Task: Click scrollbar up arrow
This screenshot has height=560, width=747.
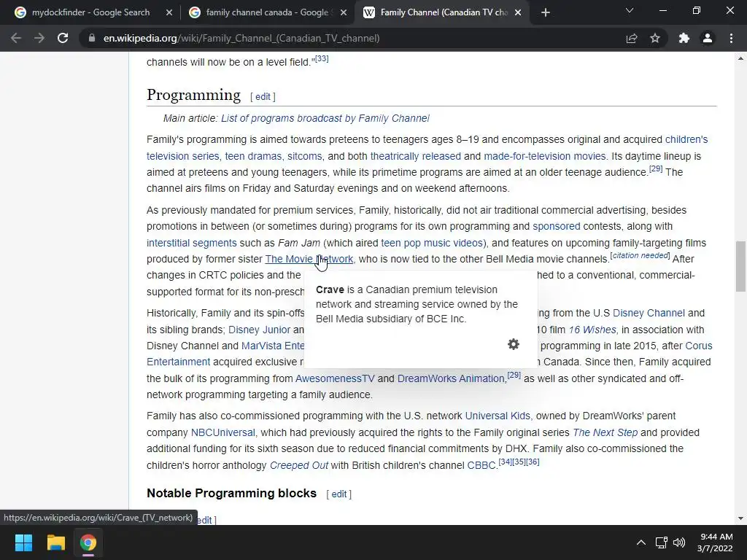Action: pyautogui.click(x=740, y=58)
